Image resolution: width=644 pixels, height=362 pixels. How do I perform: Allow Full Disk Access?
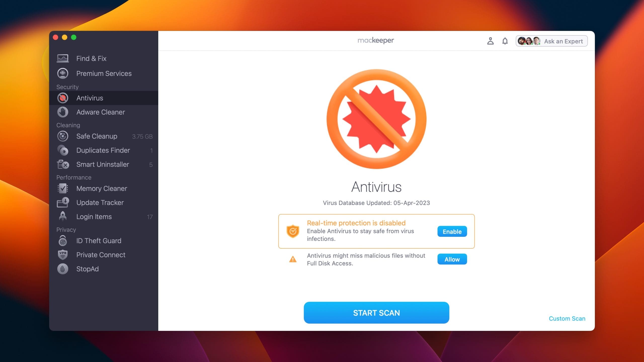[452, 259]
